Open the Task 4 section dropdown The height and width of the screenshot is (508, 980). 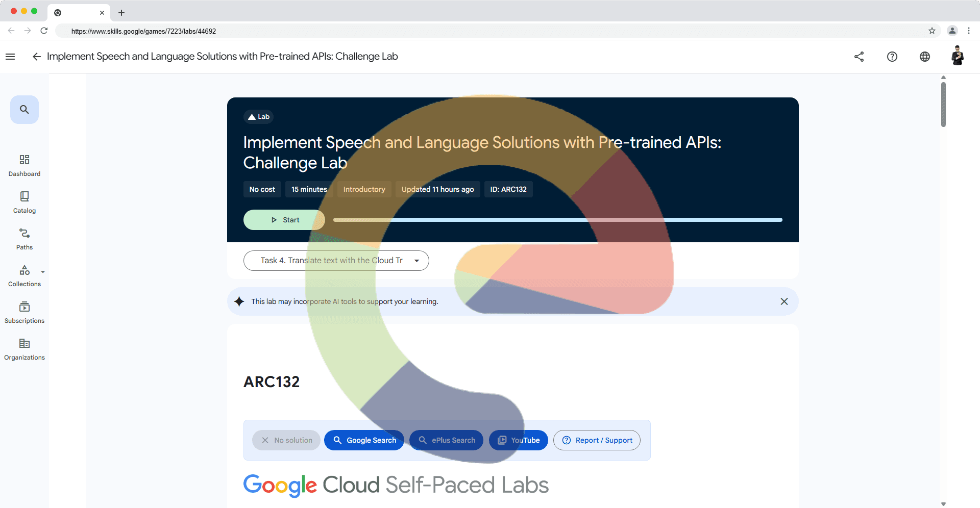point(336,261)
